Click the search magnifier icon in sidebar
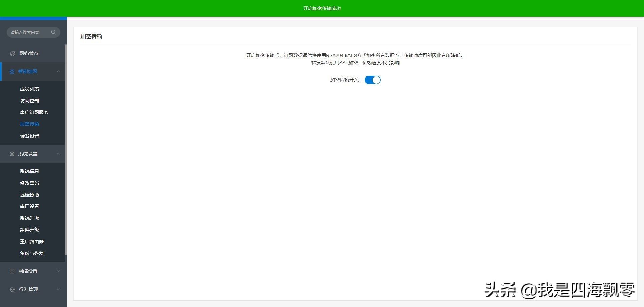 [x=53, y=32]
